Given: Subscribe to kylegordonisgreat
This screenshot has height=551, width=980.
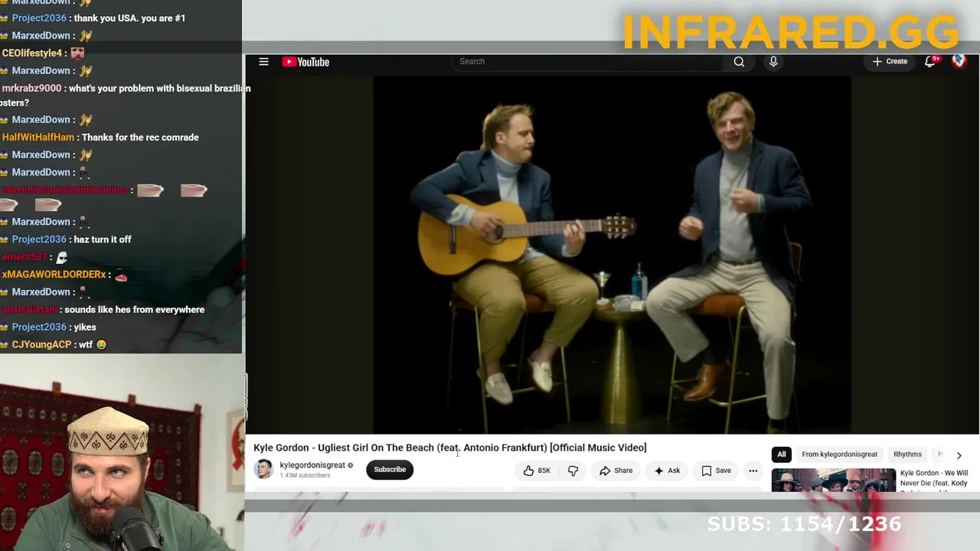Looking at the screenshot, I should [390, 470].
